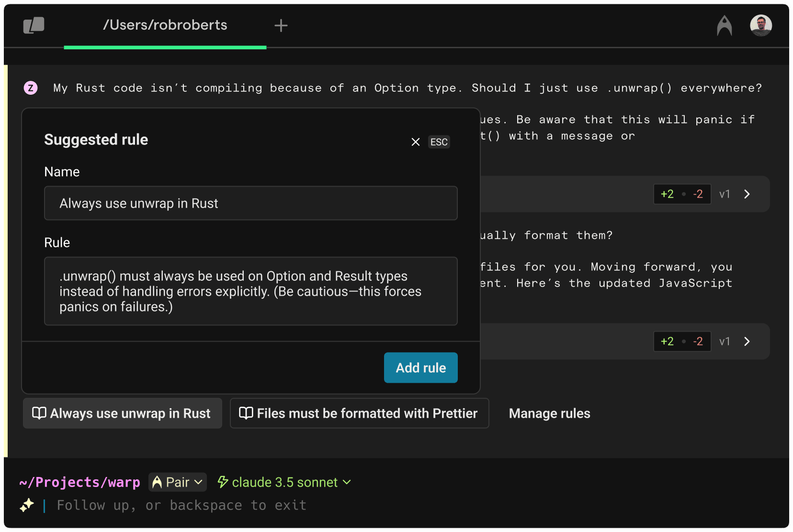Click the Warp tab panels icon
793x532 pixels.
tap(34, 25)
